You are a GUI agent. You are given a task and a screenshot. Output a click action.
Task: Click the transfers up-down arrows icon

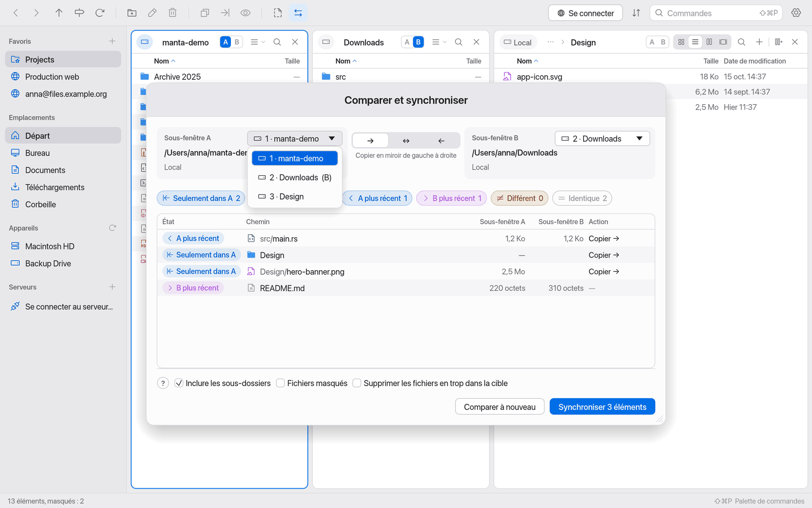tap(636, 13)
